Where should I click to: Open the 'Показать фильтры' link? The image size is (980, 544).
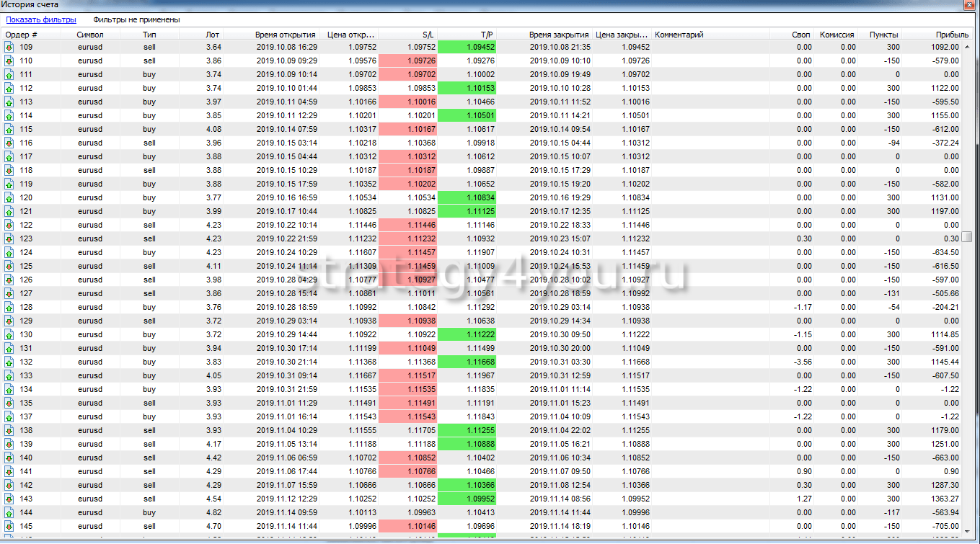click(x=41, y=20)
